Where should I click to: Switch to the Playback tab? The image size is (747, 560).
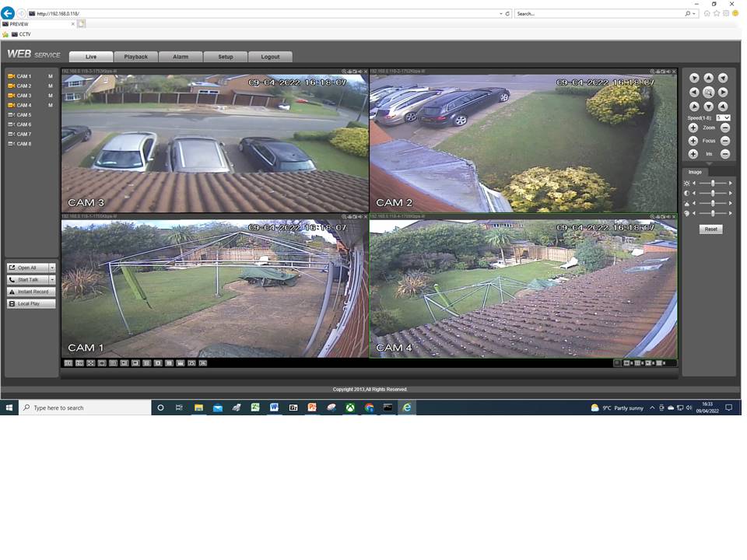click(135, 57)
